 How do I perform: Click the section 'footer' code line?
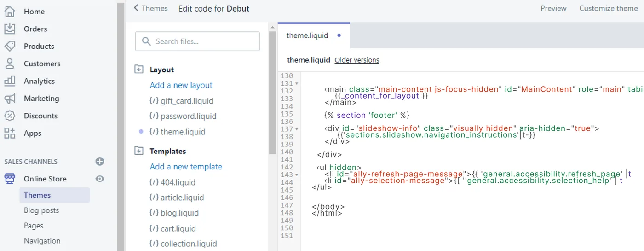pyautogui.click(x=367, y=115)
